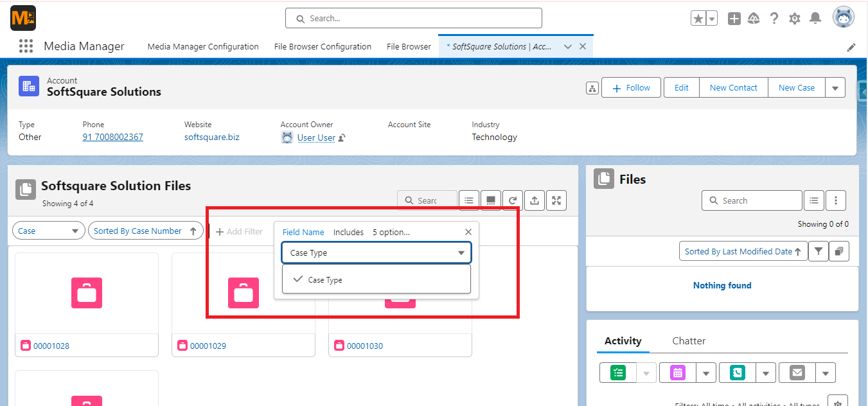This screenshot has height=406, width=868.
Task: Click the upload icon in Solution Files
Action: [535, 200]
